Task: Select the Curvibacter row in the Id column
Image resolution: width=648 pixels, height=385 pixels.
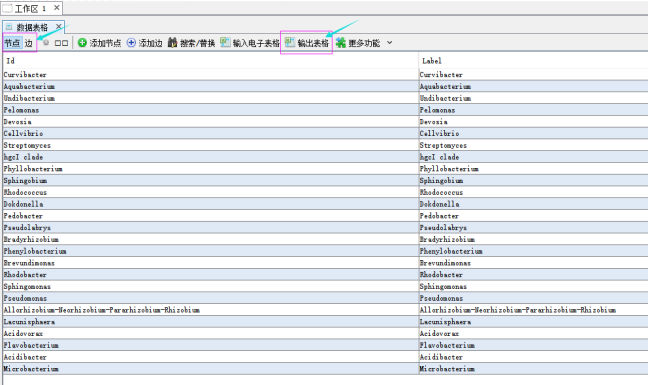Action: click(211, 75)
